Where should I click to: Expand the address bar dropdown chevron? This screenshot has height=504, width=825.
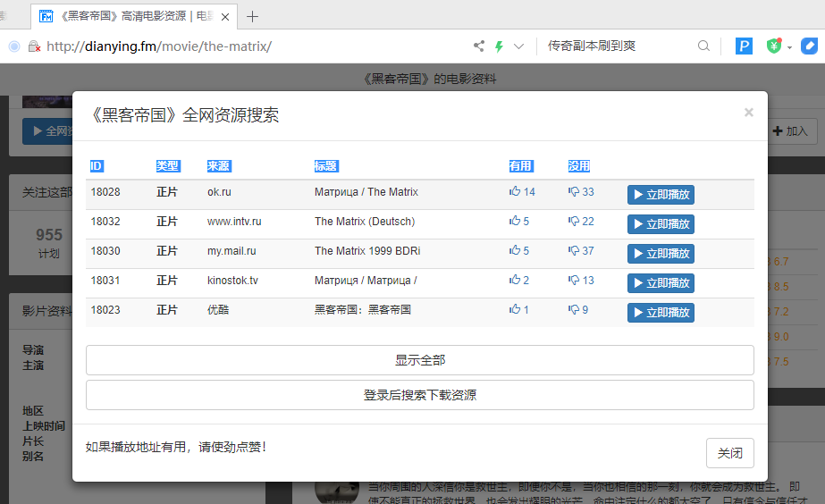(x=518, y=46)
